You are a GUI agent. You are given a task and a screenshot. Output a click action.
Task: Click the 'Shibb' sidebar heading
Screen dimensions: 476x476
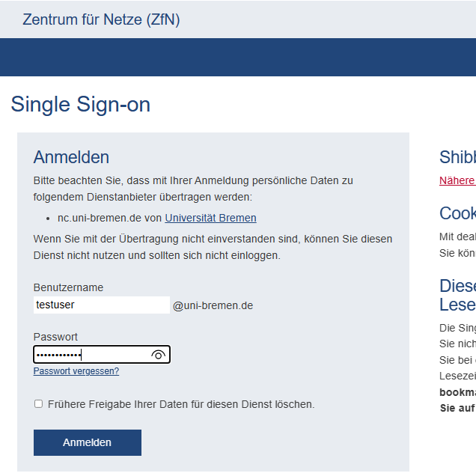pyautogui.click(x=457, y=157)
